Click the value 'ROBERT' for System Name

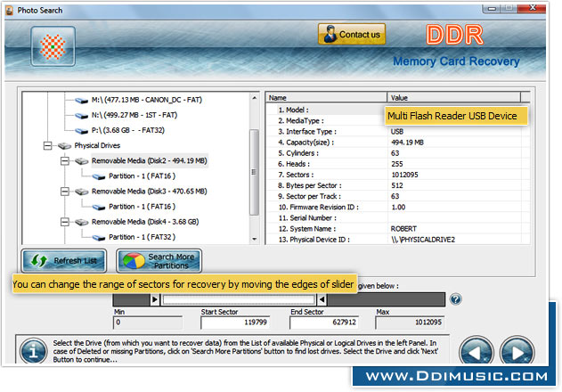[x=403, y=229]
